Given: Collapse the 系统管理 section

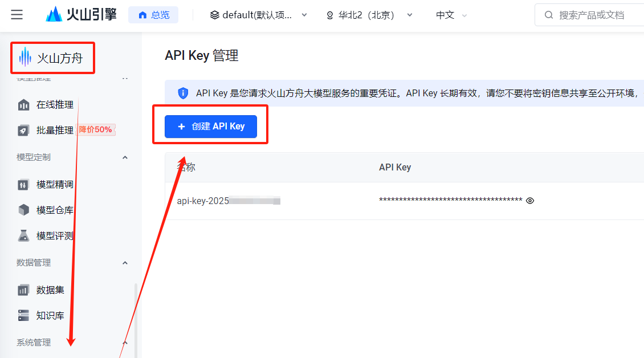Looking at the screenshot, I should coord(125,343).
